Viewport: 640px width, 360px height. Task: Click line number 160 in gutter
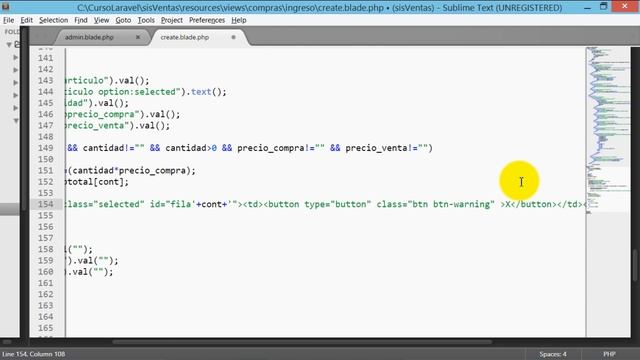[46, 271]
